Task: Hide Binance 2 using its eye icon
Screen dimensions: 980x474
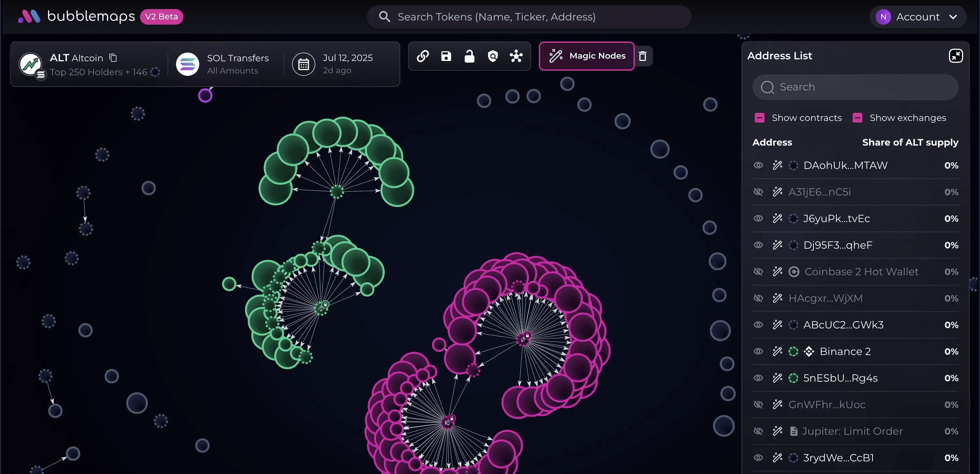Action: coord(758,351)
